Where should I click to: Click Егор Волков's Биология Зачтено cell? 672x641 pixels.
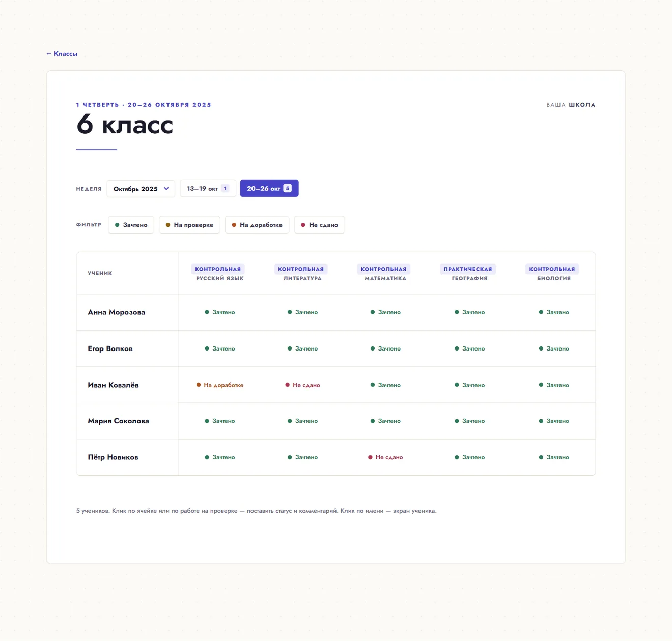554,348
